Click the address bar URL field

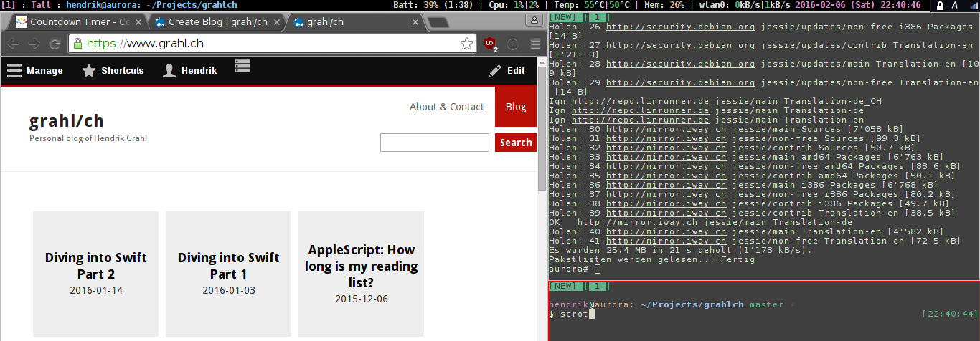click(273, 44)
